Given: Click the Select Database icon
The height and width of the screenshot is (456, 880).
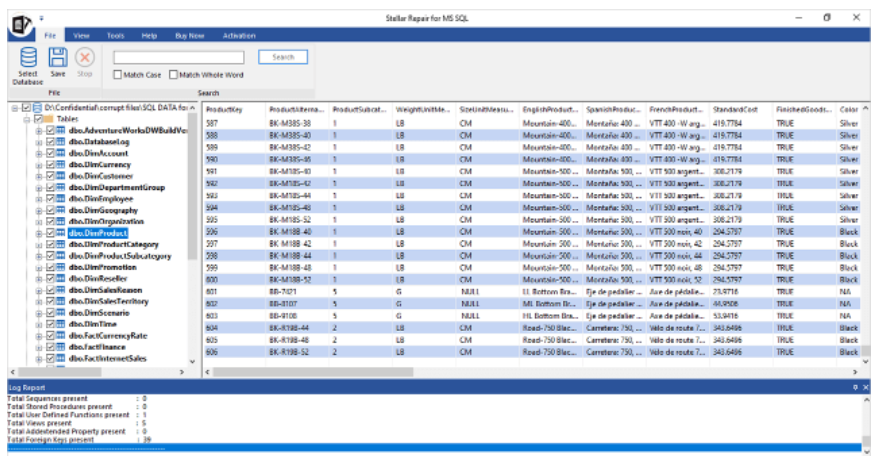Looking at the screenshot, I should (28, 57).
